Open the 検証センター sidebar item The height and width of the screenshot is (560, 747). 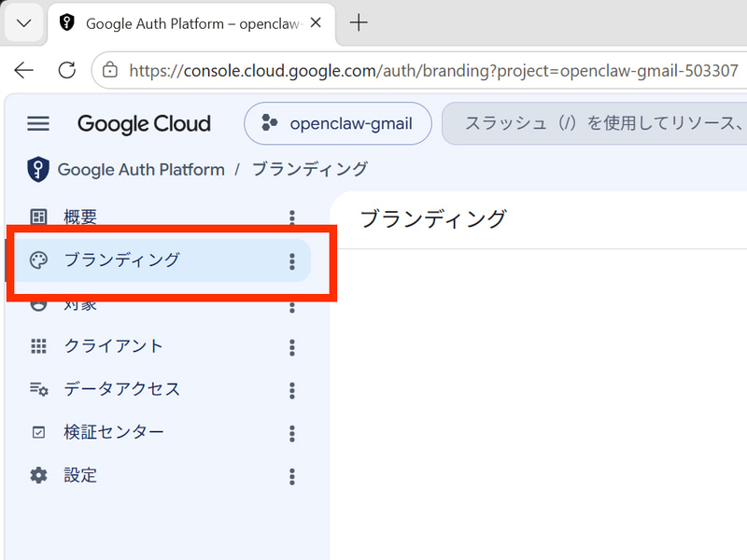(160, 432)
